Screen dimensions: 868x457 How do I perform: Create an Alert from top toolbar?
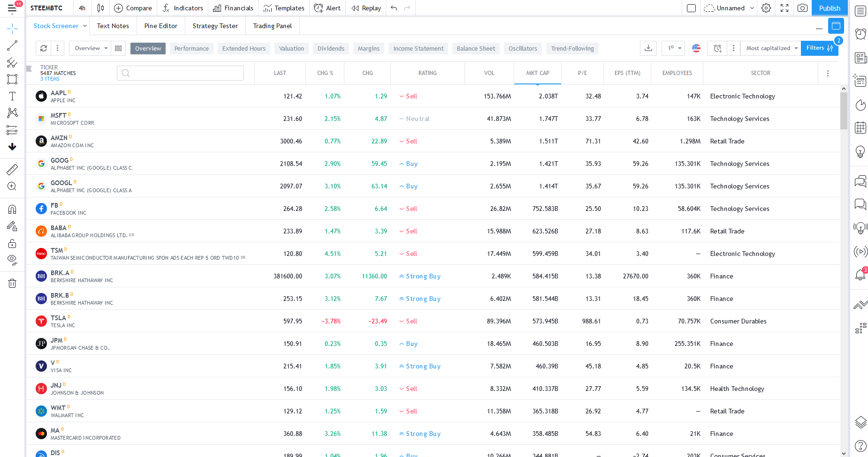click(x=327, y=8)
